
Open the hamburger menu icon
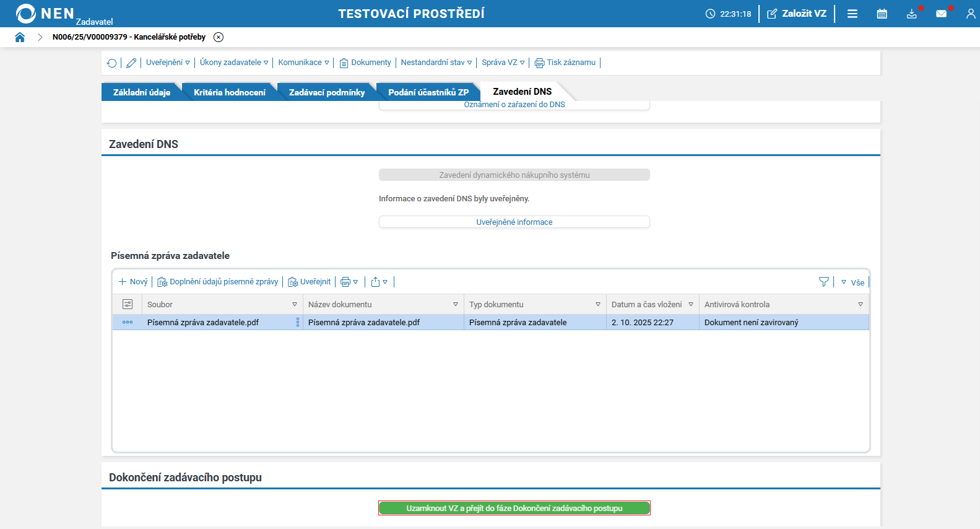[852, 14]
